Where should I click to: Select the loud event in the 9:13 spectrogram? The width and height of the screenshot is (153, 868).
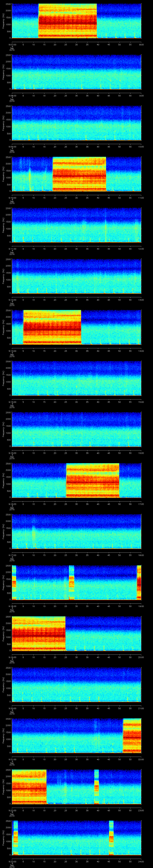(x=52, y=327)
